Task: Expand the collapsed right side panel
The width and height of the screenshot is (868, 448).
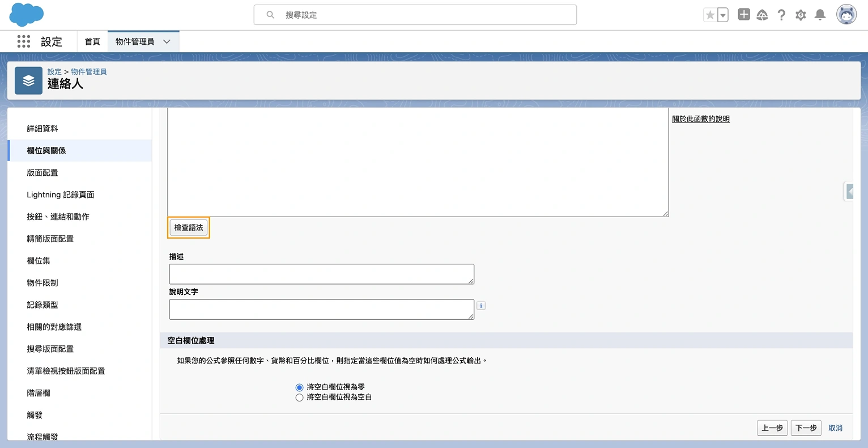Action: pyautogui.click(x=850, y=191)
